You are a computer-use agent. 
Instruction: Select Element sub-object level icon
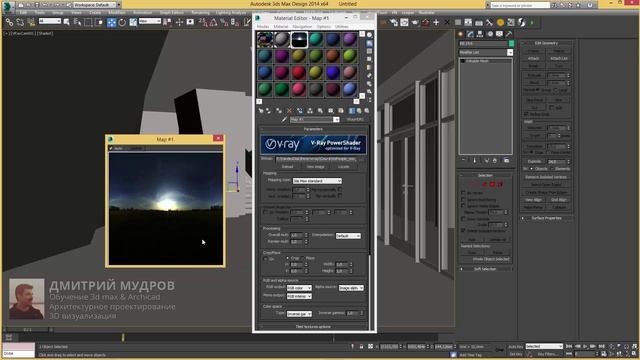(x=500, y=184)
